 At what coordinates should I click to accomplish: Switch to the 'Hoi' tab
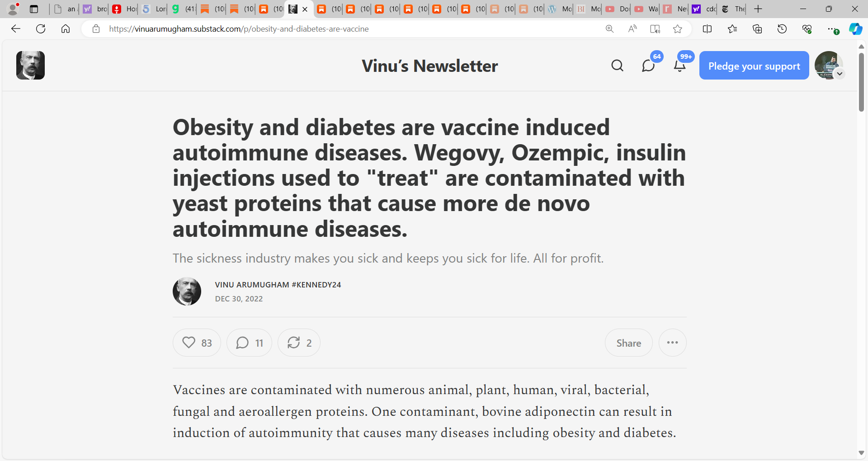click(124, 9)
